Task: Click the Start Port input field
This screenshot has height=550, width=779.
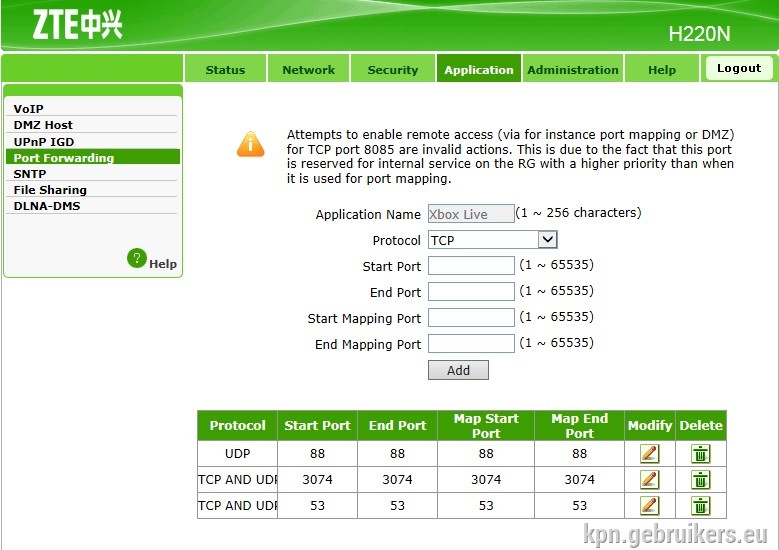Action: [x=471, y=266]
